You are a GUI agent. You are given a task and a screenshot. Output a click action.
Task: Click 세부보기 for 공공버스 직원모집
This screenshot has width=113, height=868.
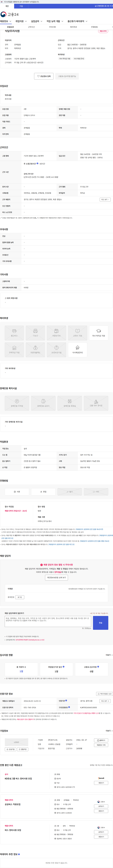click(101, 811)
